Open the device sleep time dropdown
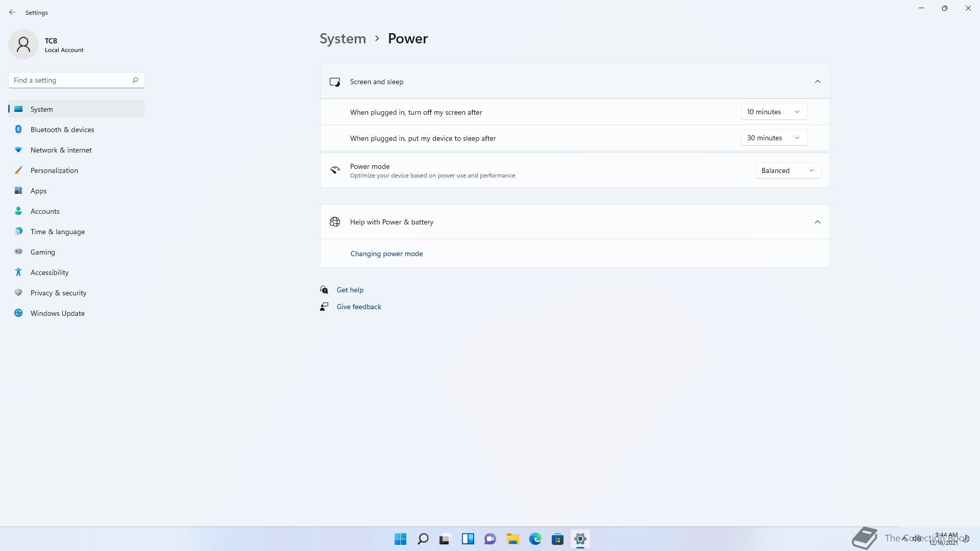Image resolution: width=980 pixels, height=551 pixels. (773, 138)
